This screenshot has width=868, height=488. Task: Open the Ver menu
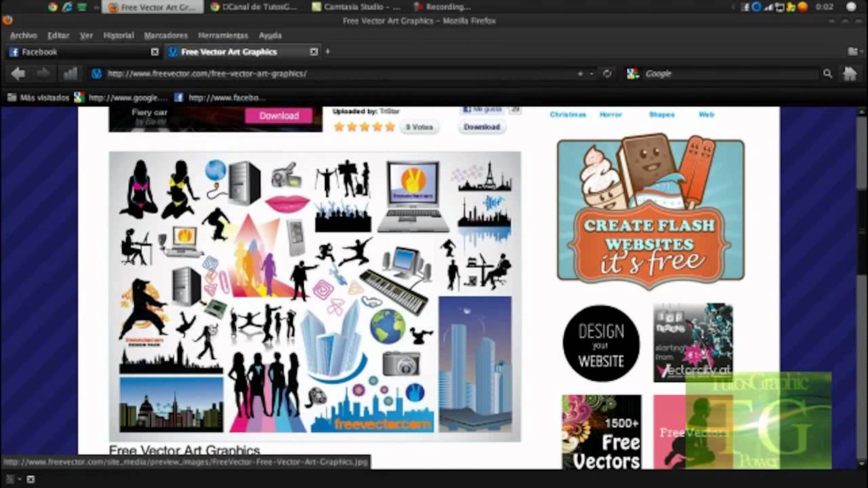86,35
